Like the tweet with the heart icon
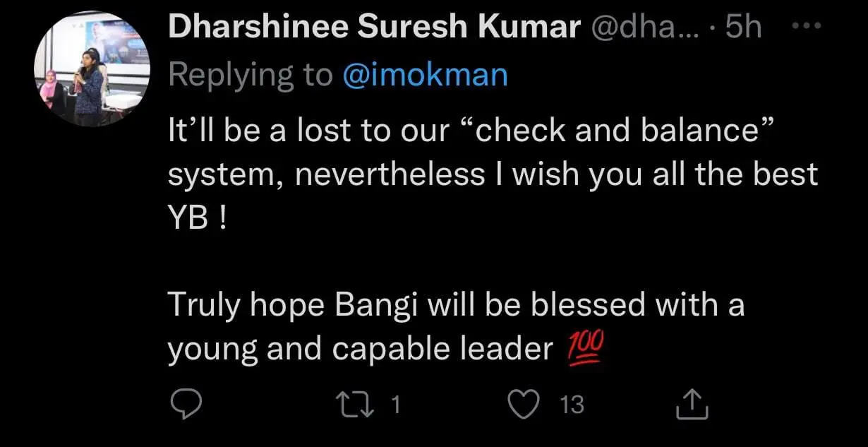Screen dimensions: 868x447 pyautogui.click(x=523, y=405)
